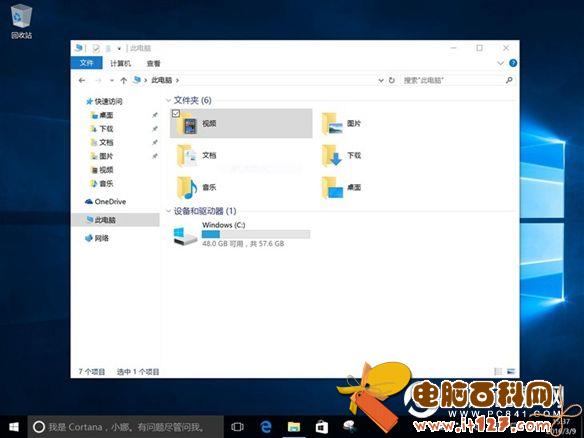The height and width of the screenshot is (438, 584).
Task: Open the Quick Access Toolbar dropdown
Action: coord(119,48)
